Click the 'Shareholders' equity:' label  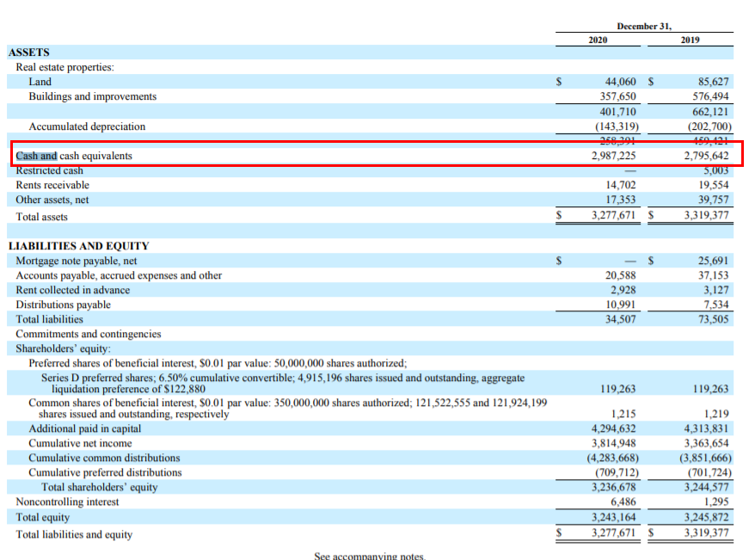pos(63,348)
